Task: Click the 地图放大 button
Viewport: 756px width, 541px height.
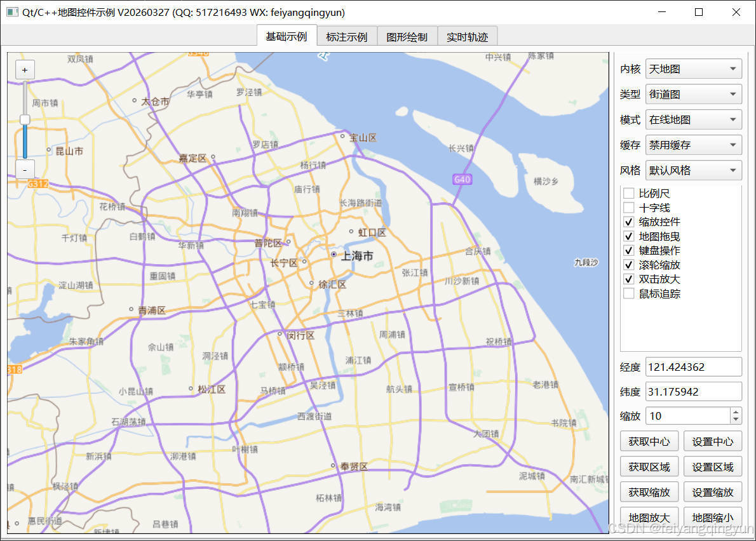Action: pyautogui.click(x=649, y=518)
